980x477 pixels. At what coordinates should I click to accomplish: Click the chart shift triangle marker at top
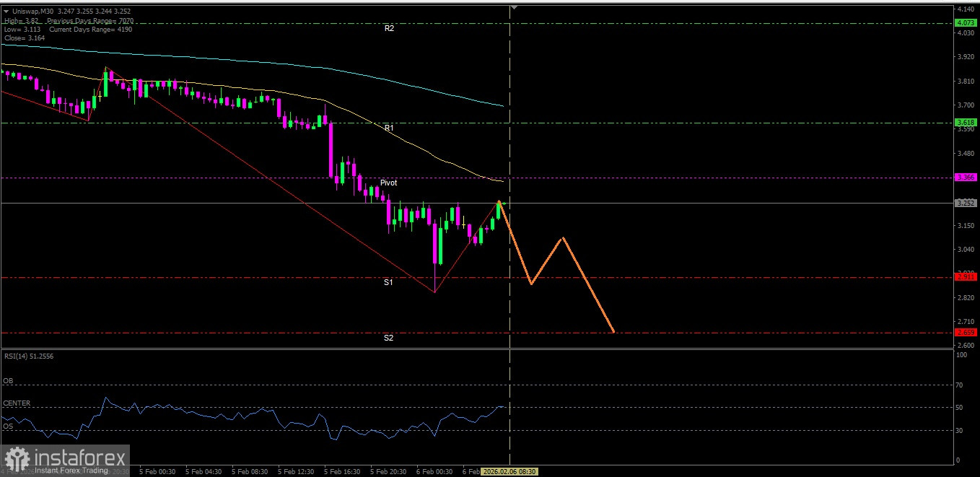point(513,8)
